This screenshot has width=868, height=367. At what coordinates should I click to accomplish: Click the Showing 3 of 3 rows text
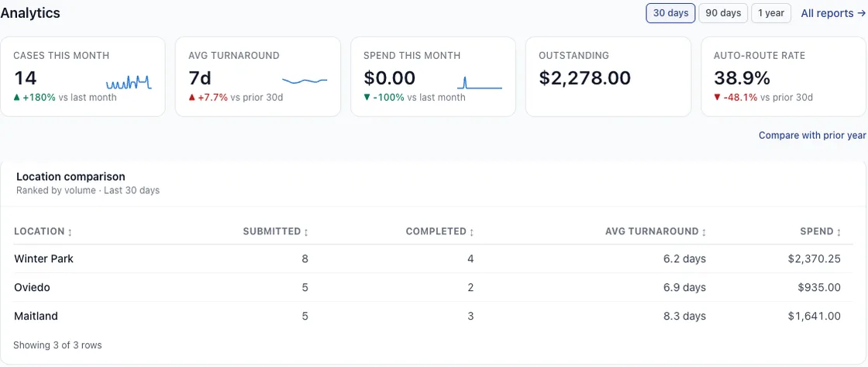coord(57,345)
